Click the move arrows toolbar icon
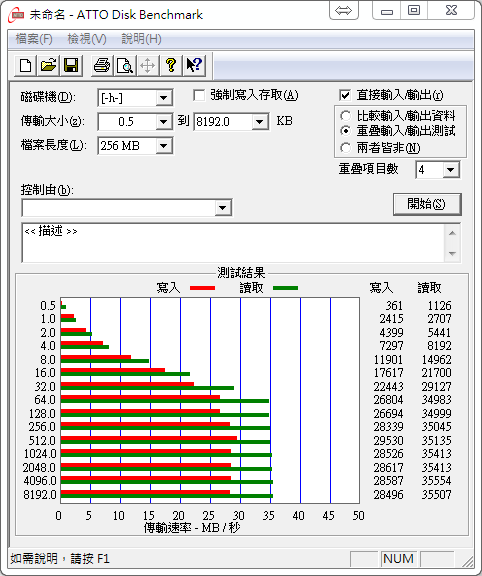 147,66
